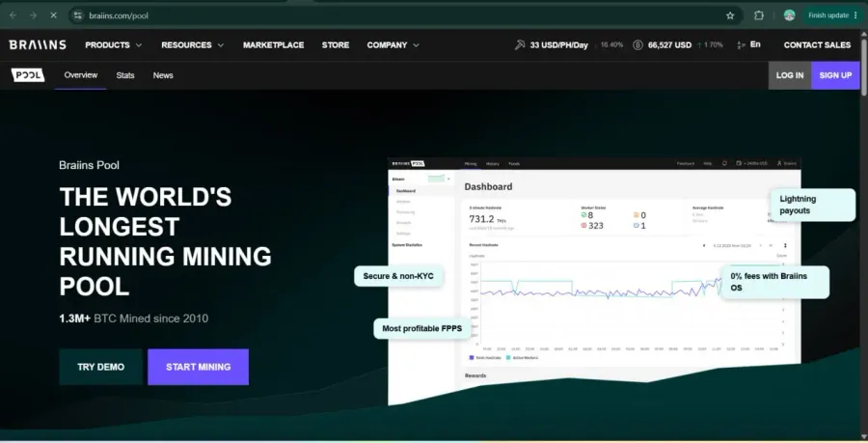The height and width of the screenshot is (443, 868).
Task: Open Chrome three-dot menu
Action: 855,15
